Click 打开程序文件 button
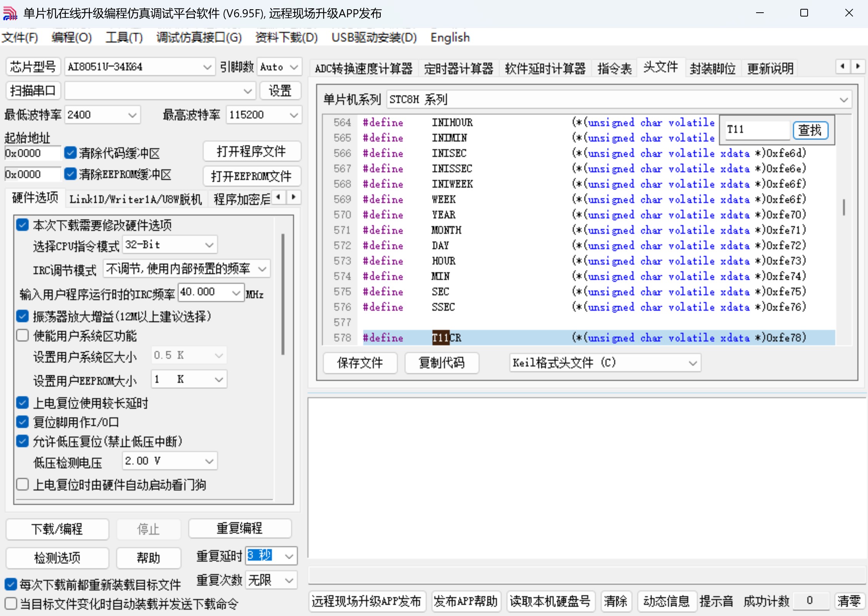 coord(252,151)
